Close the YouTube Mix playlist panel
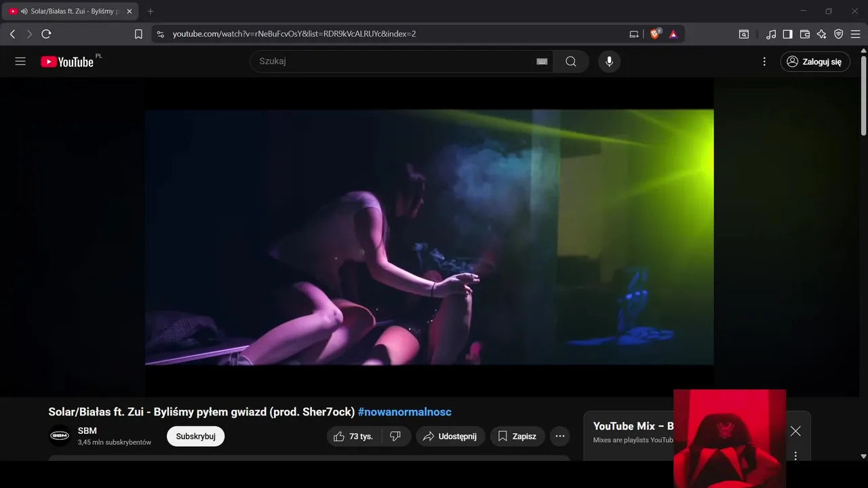Viewport: 868px width, 488px height. (x=795, y=431)
